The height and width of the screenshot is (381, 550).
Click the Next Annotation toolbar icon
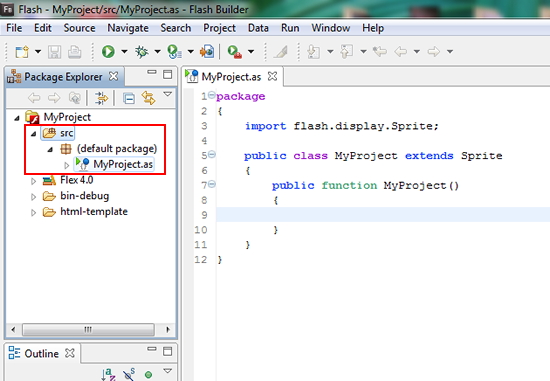click(x=313, y=52)
